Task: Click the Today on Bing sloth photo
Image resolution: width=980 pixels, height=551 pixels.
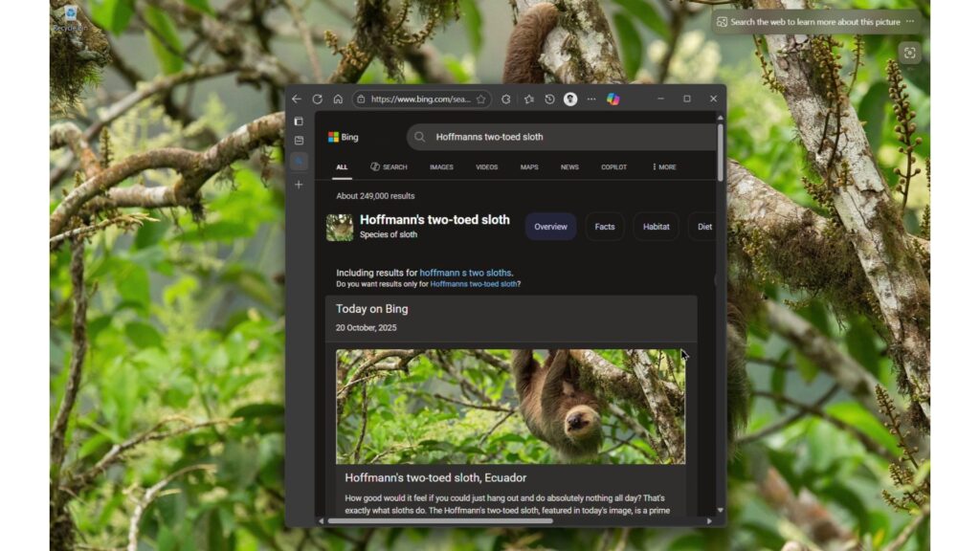Action: 512,407
